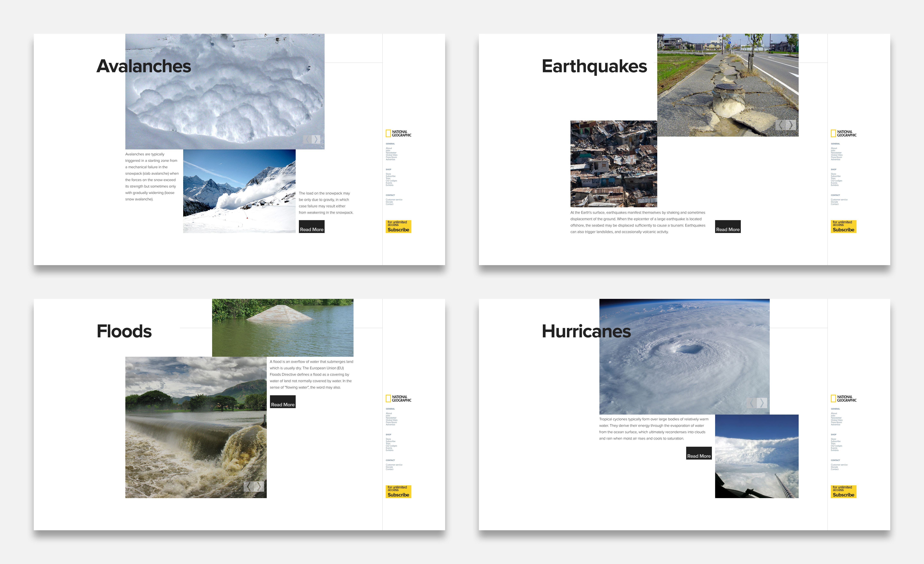Click Customer service link in Hurricanes sidebar
The image size is (924, 564).
tap(839, 465)
